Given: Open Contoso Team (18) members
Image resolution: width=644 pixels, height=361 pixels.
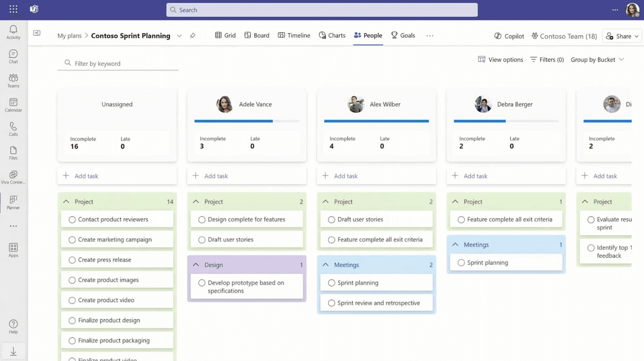Looking at the screenshot, I should 564,36.
